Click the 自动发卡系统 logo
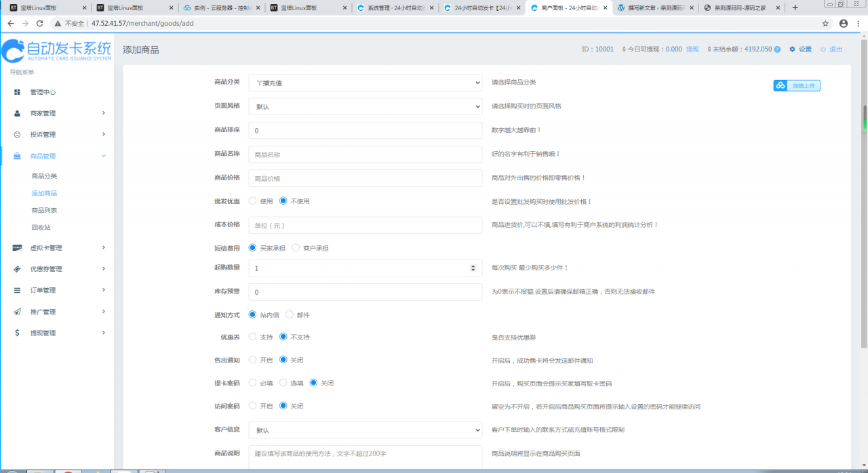Screen dimensions: 868x473 pyautogui.click(x=56, y=51)
